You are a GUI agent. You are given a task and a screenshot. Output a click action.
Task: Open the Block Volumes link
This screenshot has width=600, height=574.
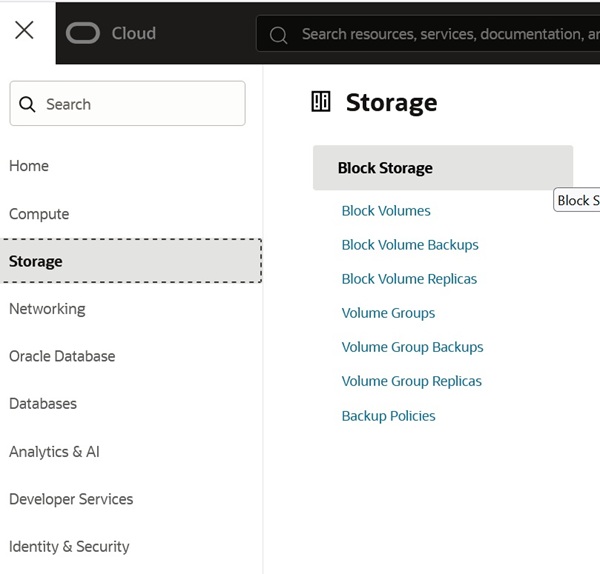tap(386, 211)
